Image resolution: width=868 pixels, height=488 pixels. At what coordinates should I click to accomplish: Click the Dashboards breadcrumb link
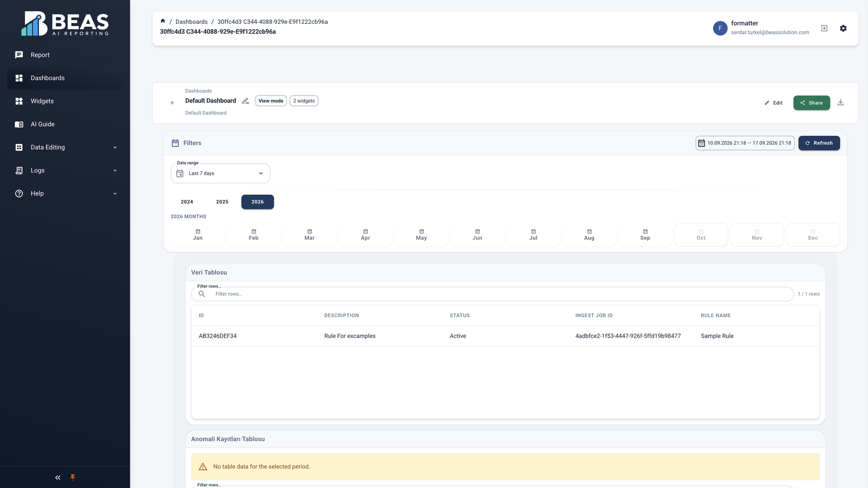(x=192, y=22)
